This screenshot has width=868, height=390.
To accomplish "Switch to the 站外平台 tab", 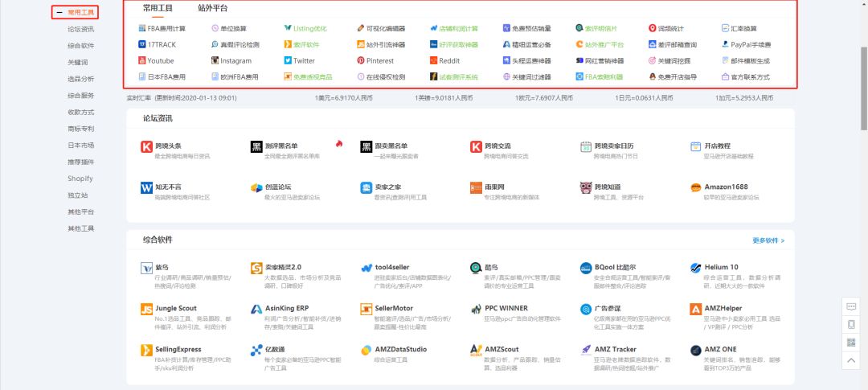I will pyautogui.click(x=212, y=8).
